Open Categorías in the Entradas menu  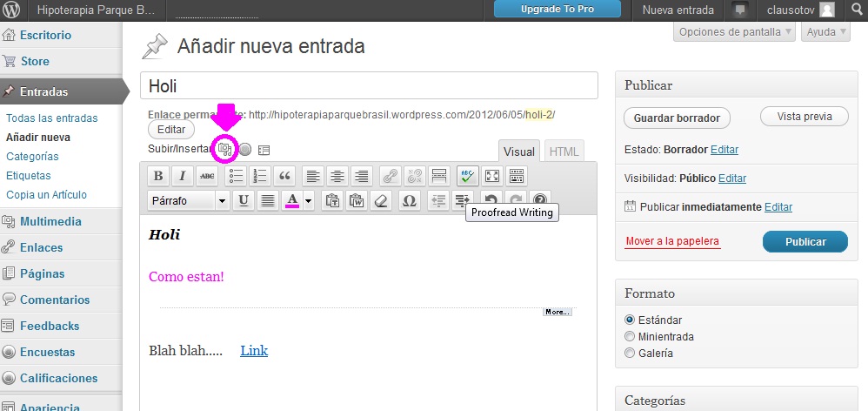(32, 157)
